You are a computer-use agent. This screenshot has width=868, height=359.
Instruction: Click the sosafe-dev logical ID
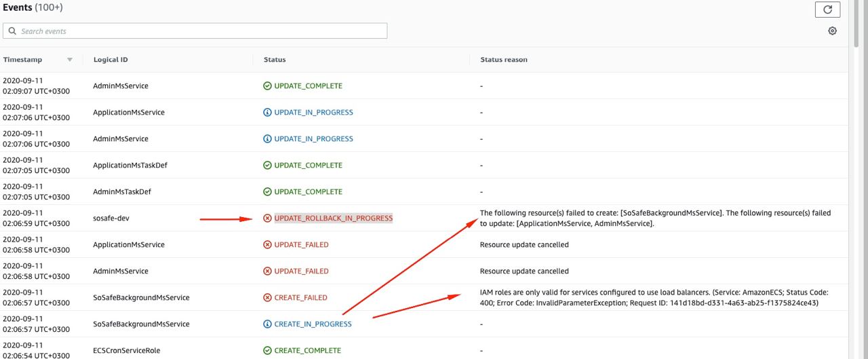111,219
